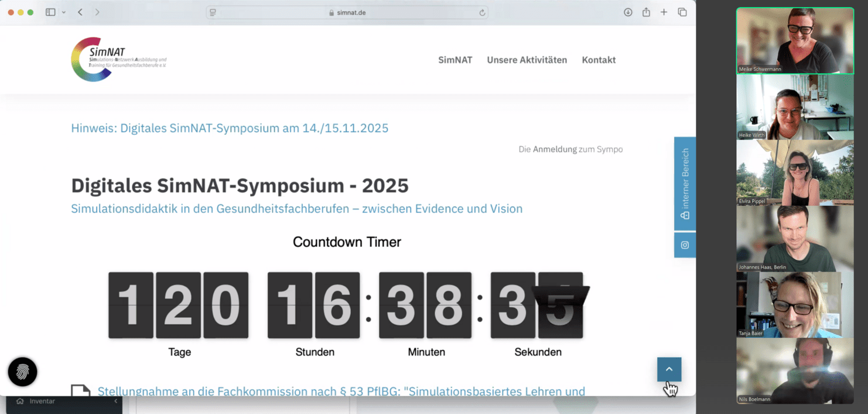This screenshot has height=414, width=868.
Task: Select Heike Wirth video tile
Action: (x=795, y=107)
